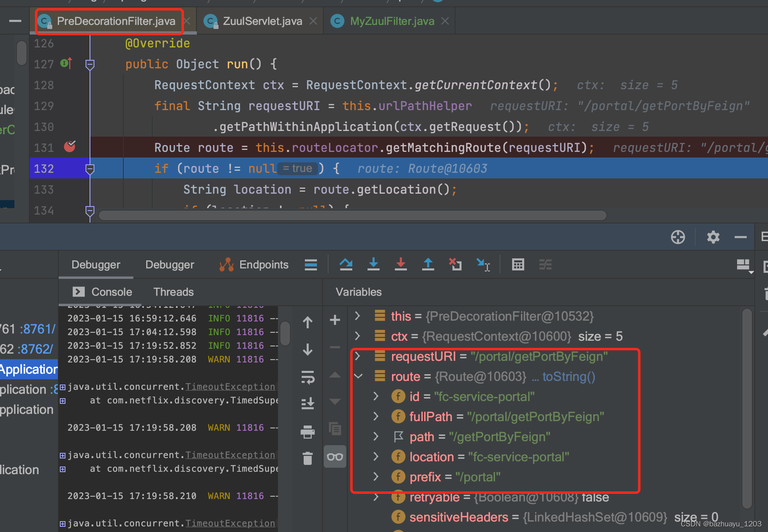Open debug panel settings gear
The image size is (768, 532).
coord(713,237)
